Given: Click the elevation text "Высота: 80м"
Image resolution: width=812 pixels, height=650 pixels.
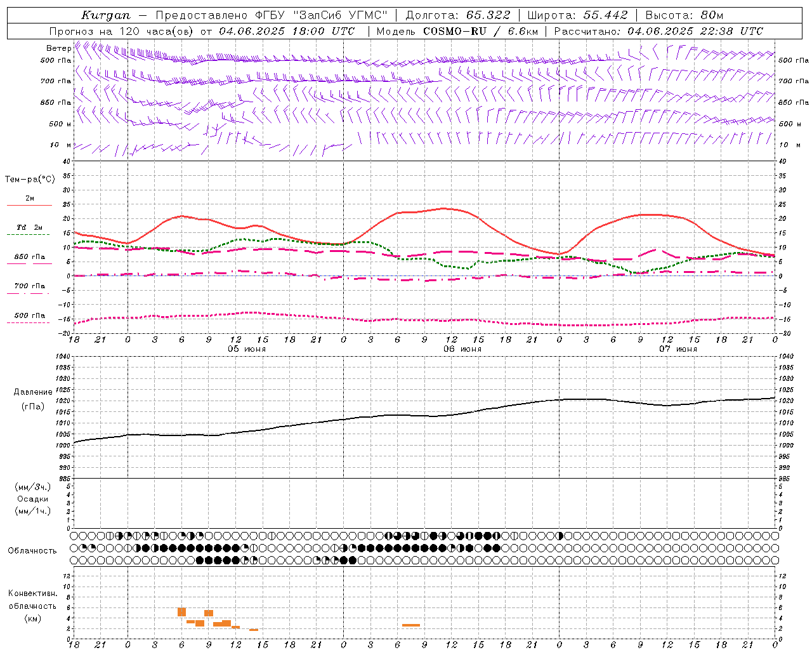Looking at the screenshot, I should tap(684, 15).
